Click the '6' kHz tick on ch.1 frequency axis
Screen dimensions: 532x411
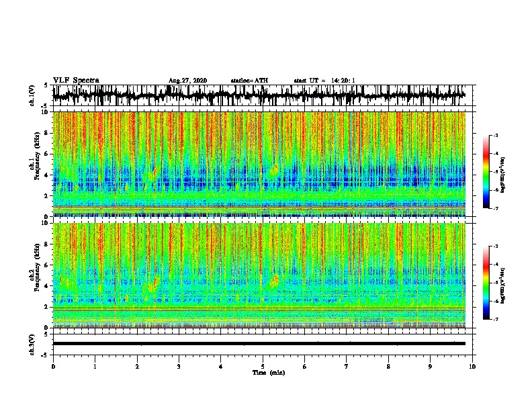(46, 154)
